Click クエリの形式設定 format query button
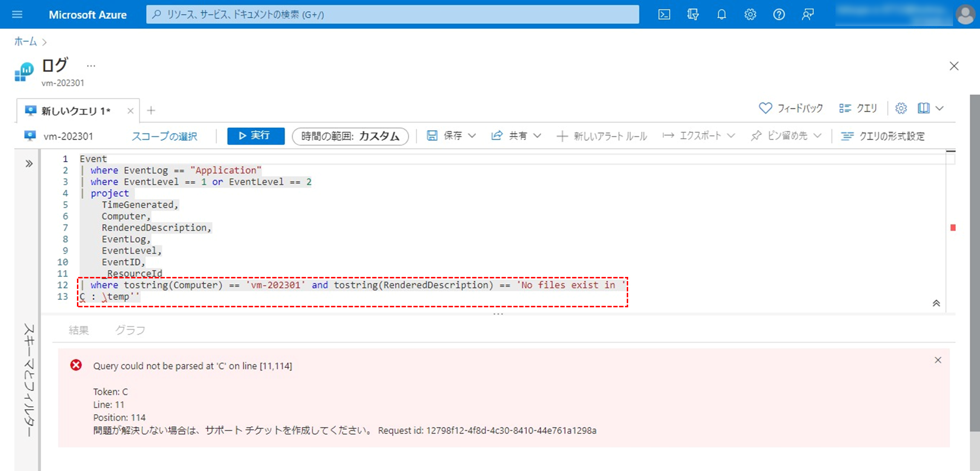This screenshot has width=980, height=471. click(883, 136)
